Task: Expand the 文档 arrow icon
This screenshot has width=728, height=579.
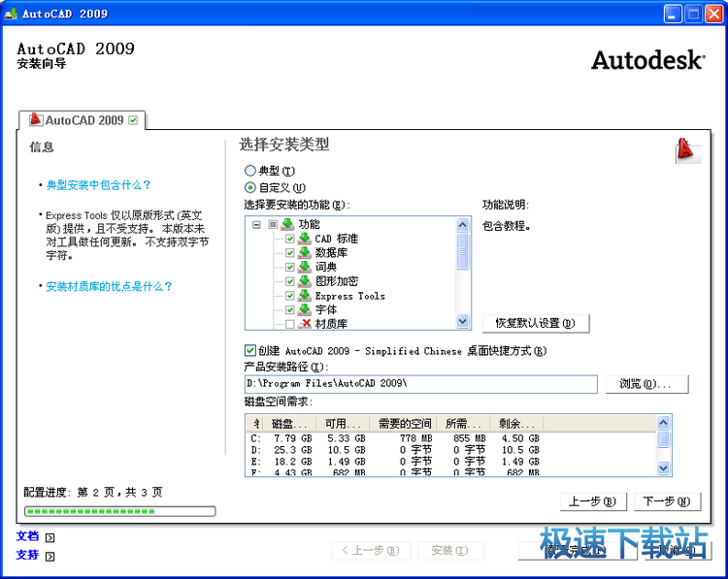Action: pos(50,537)
